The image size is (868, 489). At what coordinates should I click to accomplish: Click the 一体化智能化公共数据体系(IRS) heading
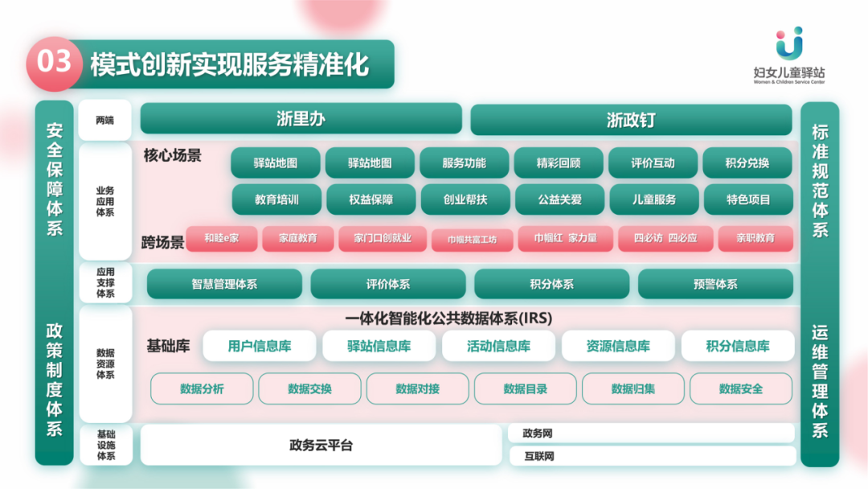tap(448, 318)
